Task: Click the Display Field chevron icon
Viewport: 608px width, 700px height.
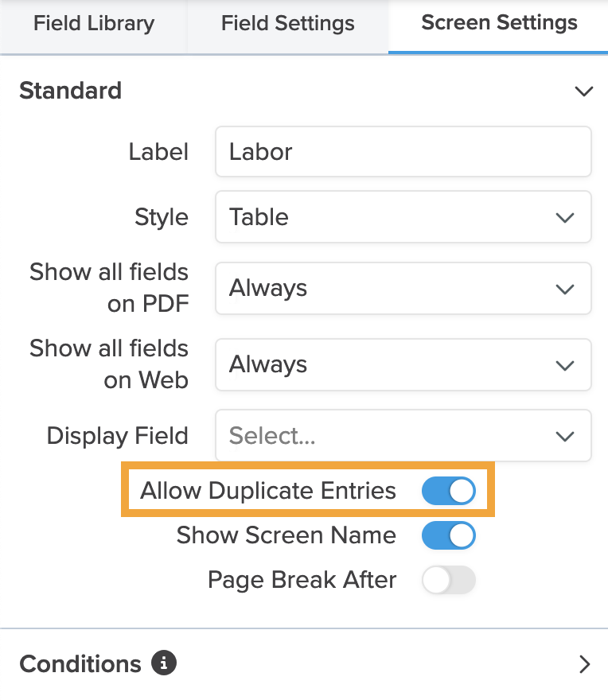Action: point(565,437)
